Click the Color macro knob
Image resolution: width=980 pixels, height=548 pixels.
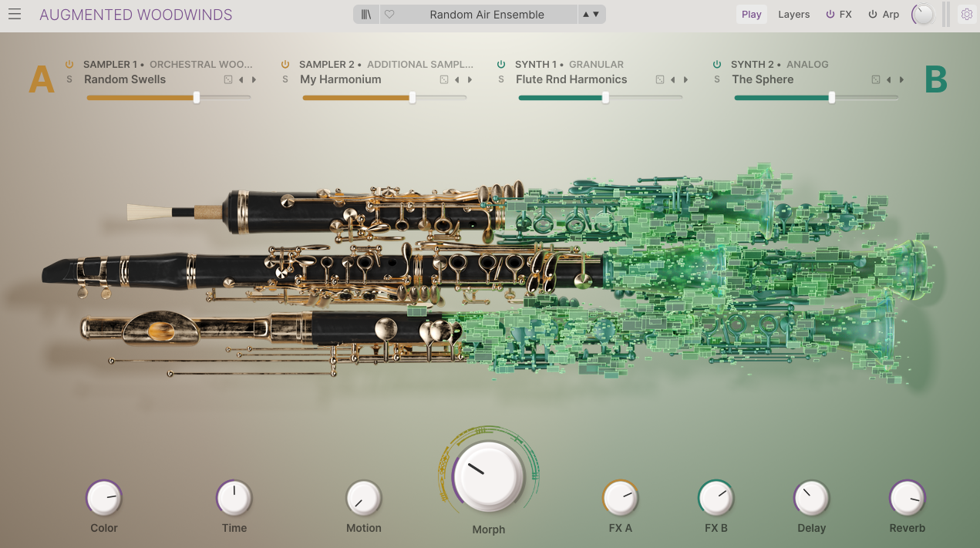coord(103,498)
